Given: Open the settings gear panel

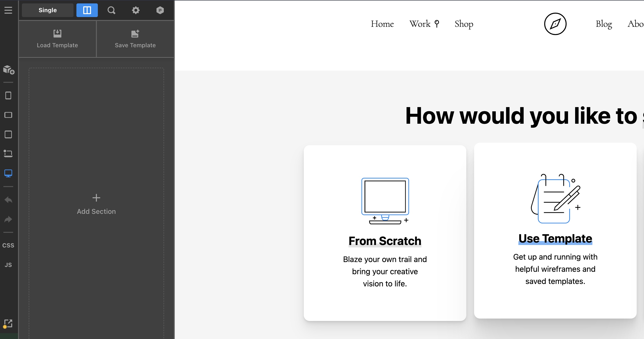Looking at the screenshot, I should tap(136, 10).
